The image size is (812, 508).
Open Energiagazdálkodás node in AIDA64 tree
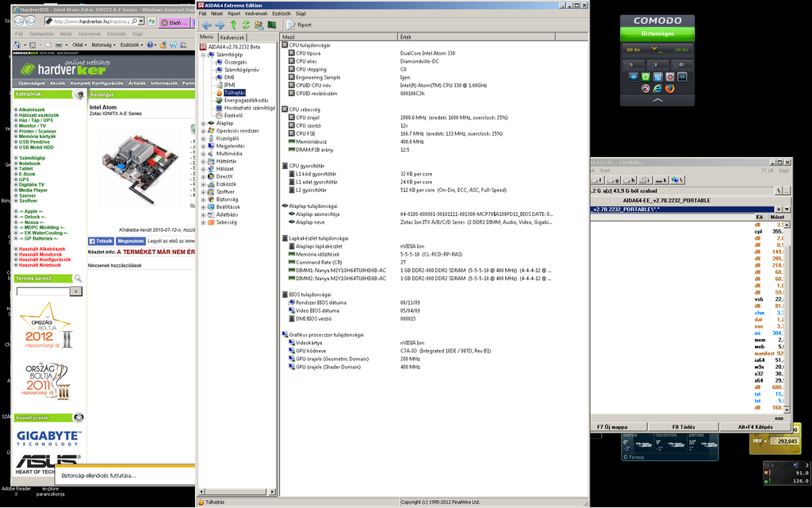(x=246, y=100)
